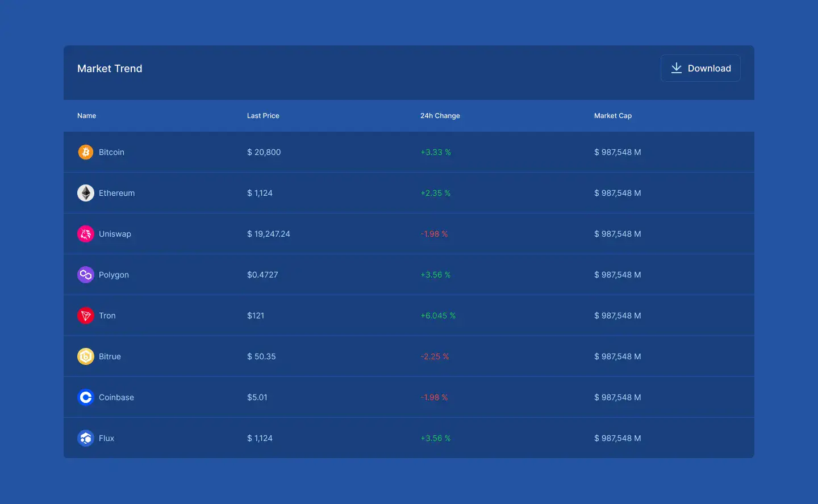Click the Uniswap pink logo icon
818x504 pixels.
[x=86, y=234]
